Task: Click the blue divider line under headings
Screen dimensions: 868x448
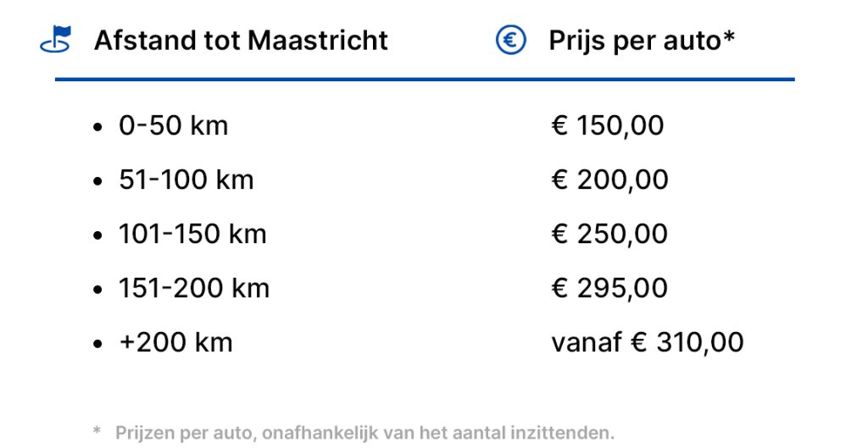Action: click(425, 79)
